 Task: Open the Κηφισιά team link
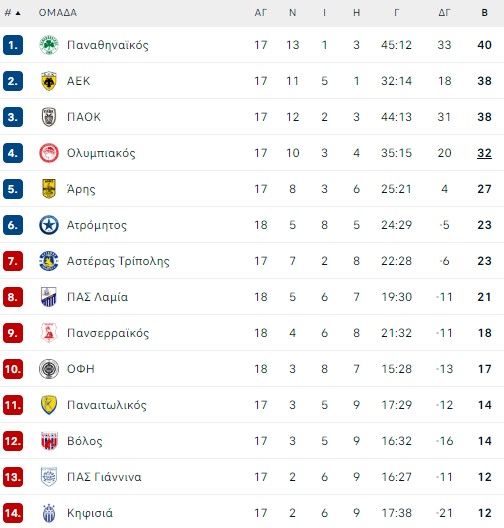pyautogui.click(x=90, y=513)
